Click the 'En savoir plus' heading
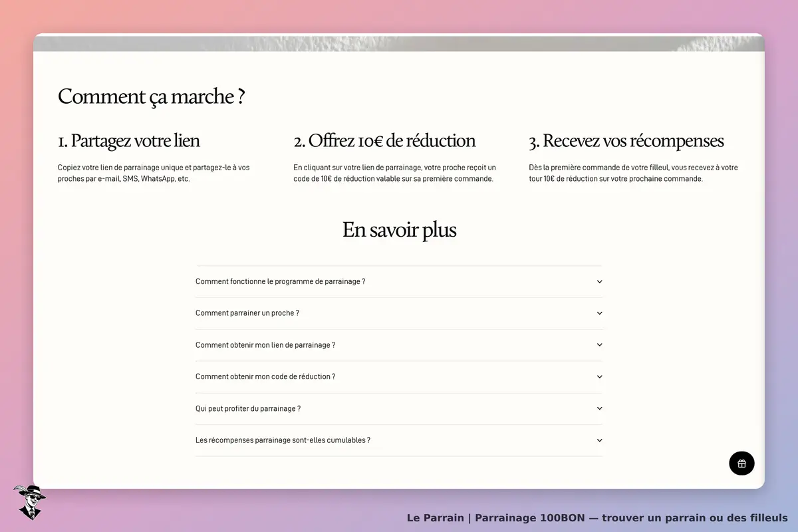This screenshot has width=798, height=532. [x=399, y=229]
